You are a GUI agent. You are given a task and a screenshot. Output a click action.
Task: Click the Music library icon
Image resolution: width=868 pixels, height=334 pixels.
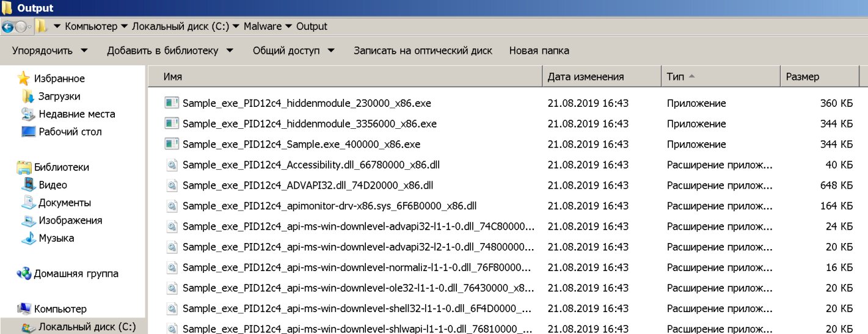coord(28,238)
